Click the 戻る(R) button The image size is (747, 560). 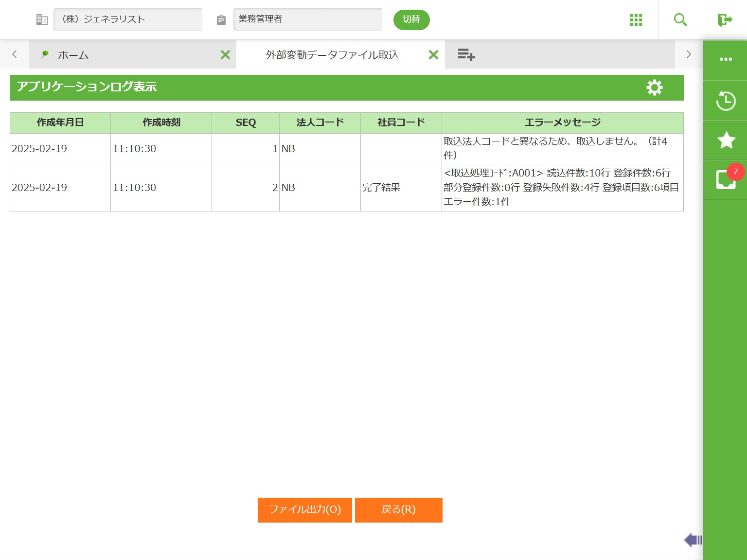[x=398, y=509]
